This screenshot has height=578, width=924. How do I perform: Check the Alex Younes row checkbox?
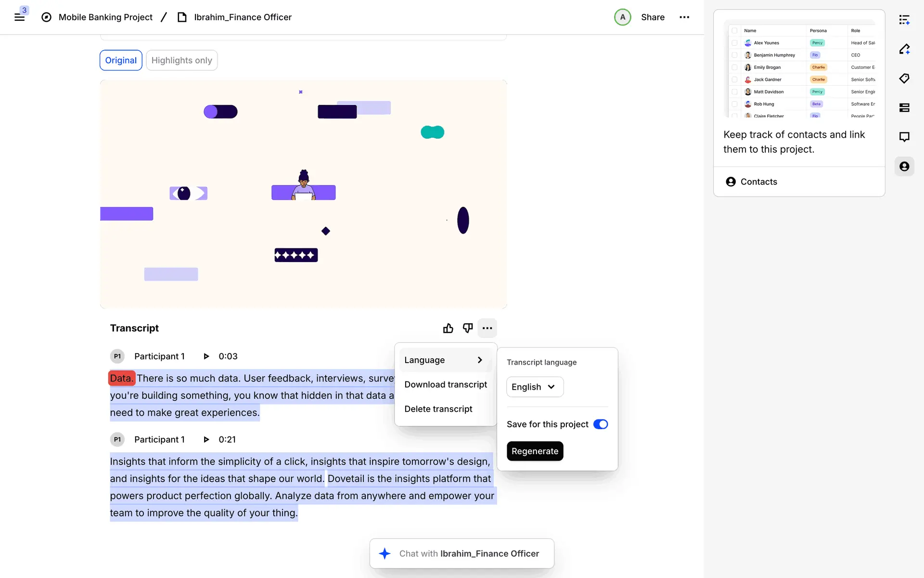(x=734, y=43)
